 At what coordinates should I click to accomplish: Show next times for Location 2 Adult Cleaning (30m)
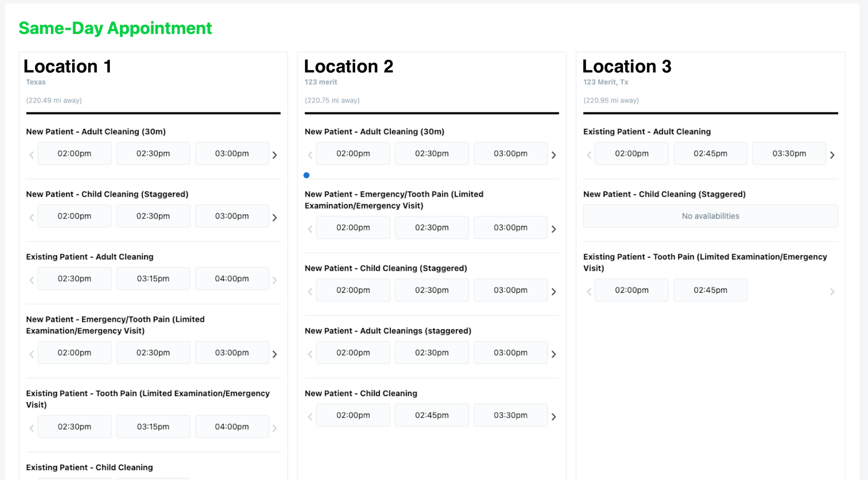tap(554, 155)
